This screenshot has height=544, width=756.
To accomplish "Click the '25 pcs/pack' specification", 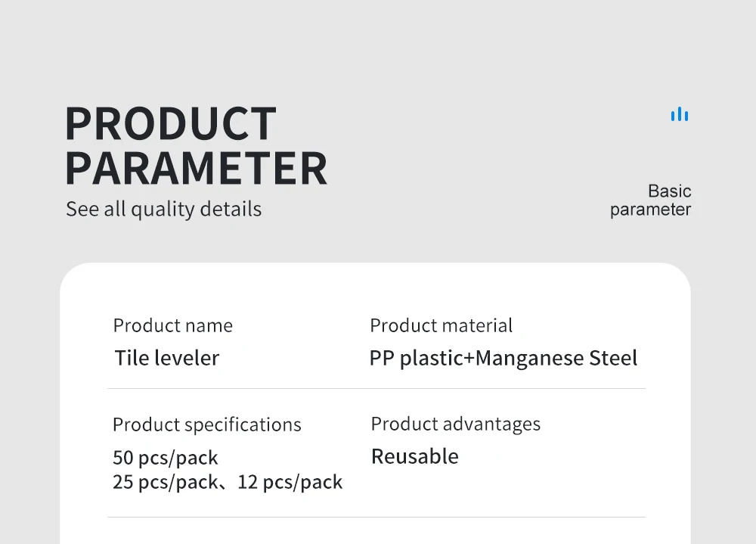I will 166,482.
